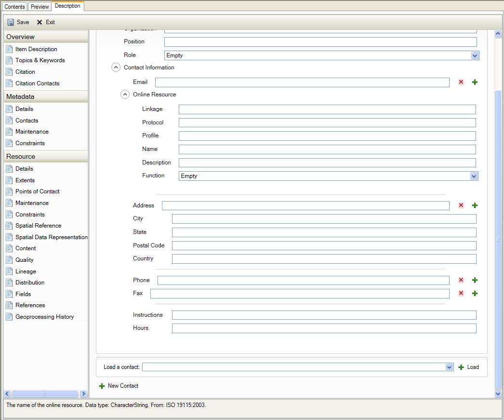This screenshot has height=420, width=504.
Task: Switch to the Preview tab
Action: click(x=40, y=7)
